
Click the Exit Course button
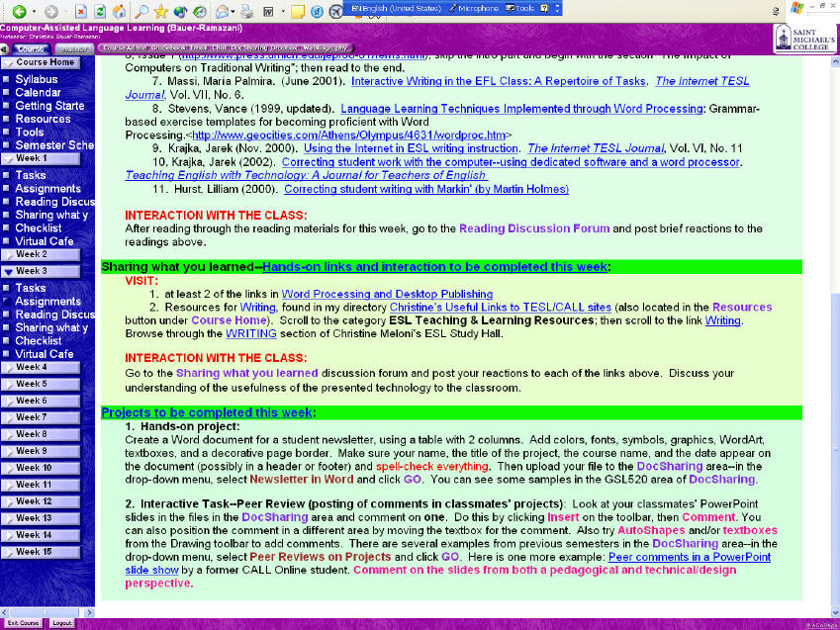point(23,623)
